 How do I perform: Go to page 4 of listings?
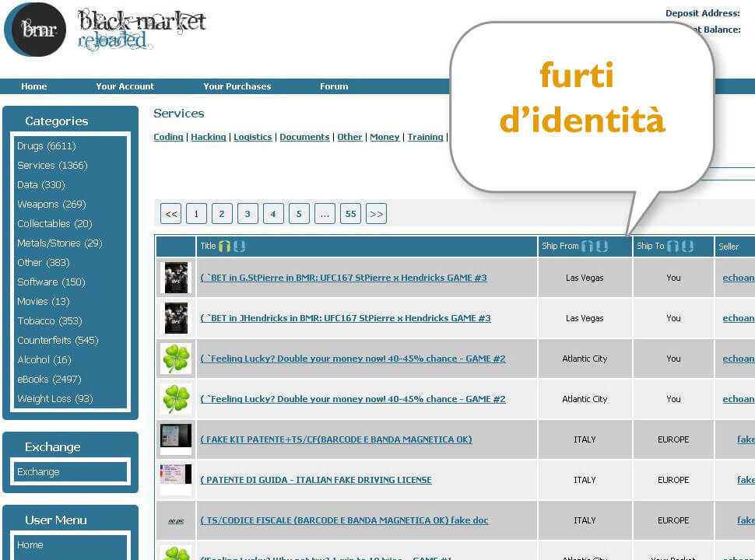pyautogui.click(x=273, y=214)
